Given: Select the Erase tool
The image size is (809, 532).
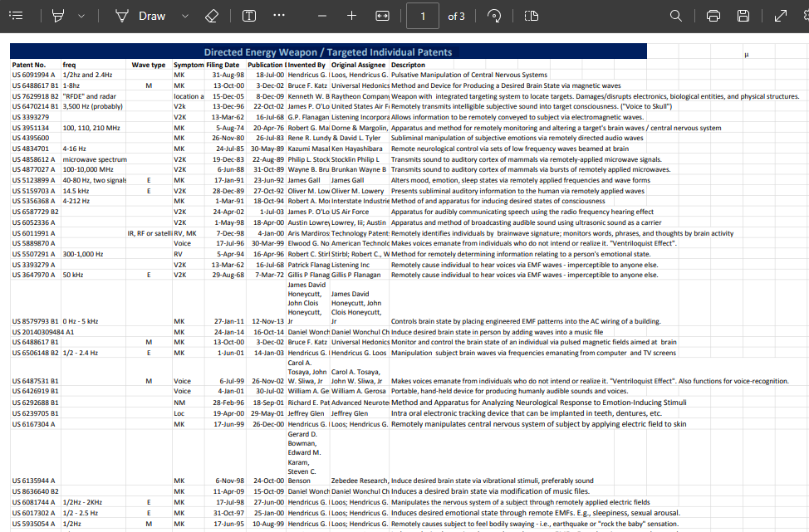Looking at the screenshot, I should pyautogui.click(x=212, y=16).
